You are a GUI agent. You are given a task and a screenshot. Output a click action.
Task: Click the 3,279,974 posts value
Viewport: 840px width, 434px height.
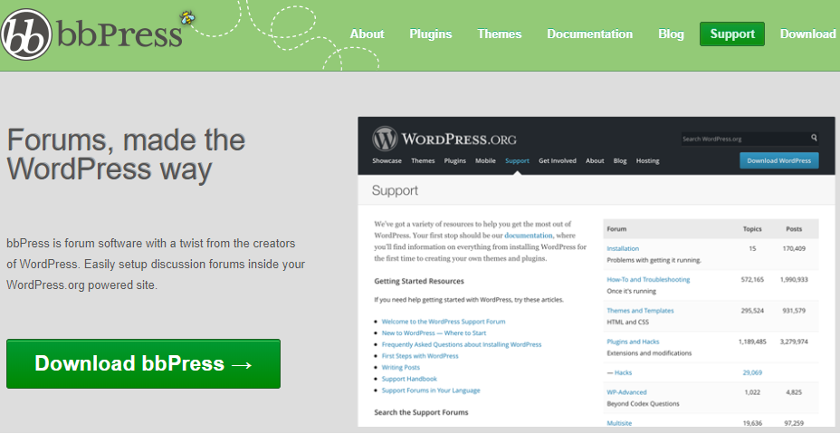794,342
